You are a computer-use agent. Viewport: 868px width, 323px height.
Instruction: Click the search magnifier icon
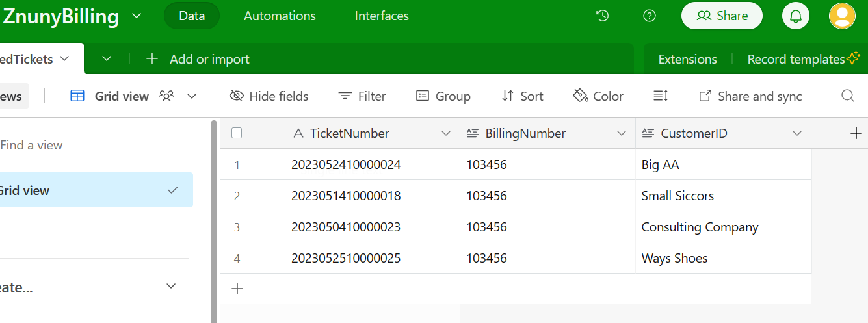pyautogui.click(x=847, y=96)
